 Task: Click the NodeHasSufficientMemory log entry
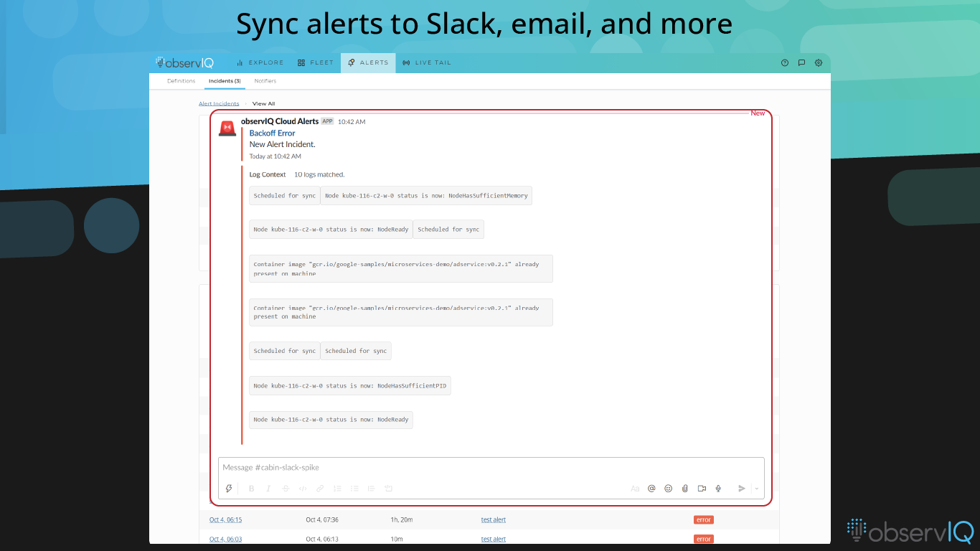point(426,196)
